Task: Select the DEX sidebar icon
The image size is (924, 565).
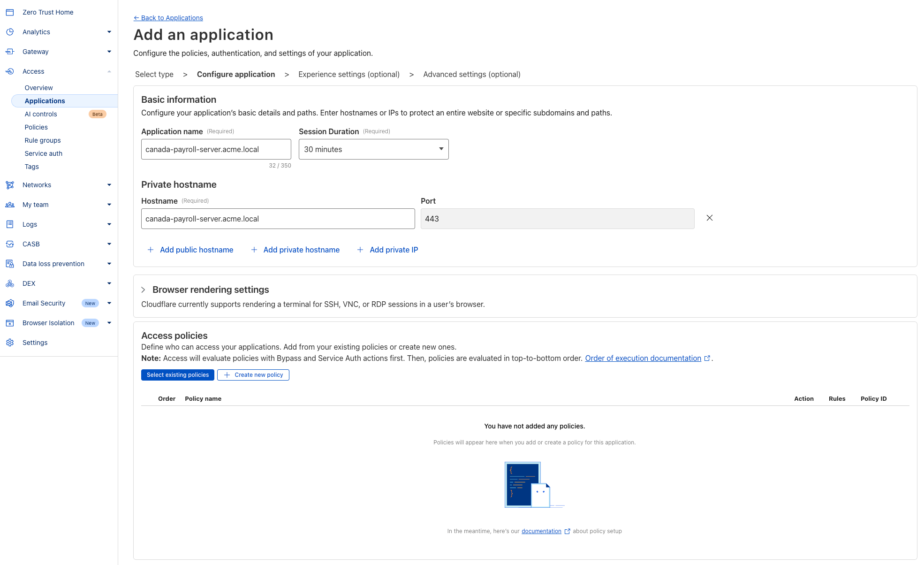Action: click(x=10, y=283)
